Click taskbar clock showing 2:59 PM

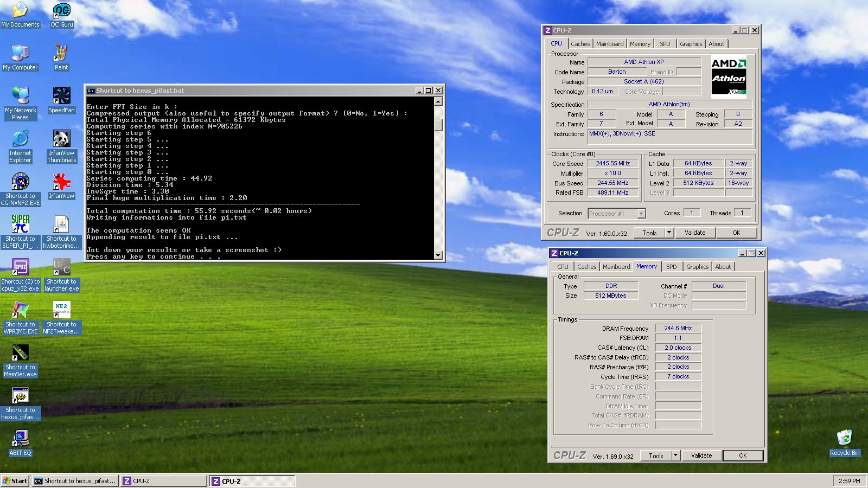(x=849, y=481)
